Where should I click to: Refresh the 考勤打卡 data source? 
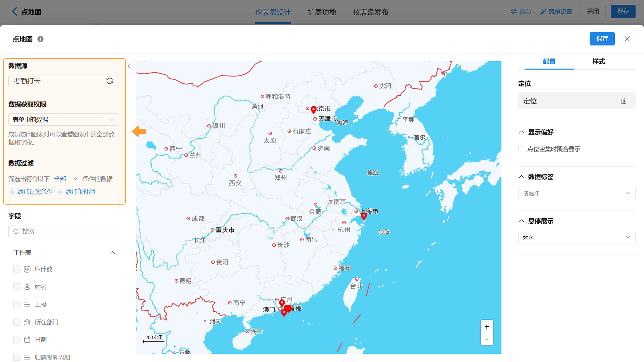point(110,81)
